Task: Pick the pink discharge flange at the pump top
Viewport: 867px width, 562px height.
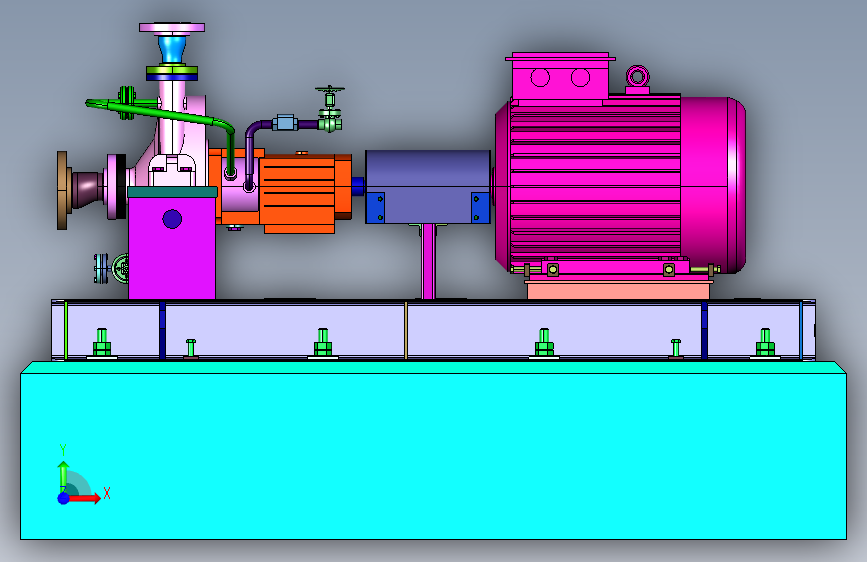Action: (x=172, y=27)
